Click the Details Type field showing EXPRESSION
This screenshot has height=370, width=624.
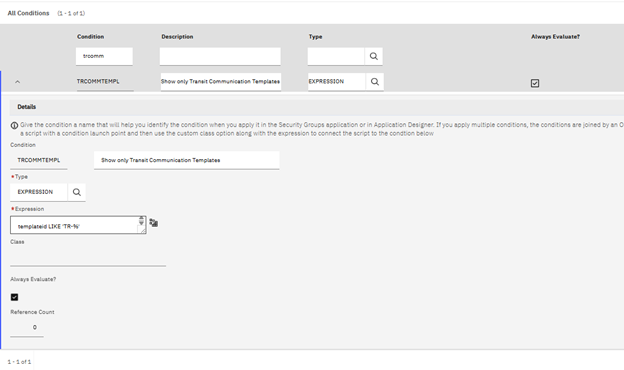(39, 192)
